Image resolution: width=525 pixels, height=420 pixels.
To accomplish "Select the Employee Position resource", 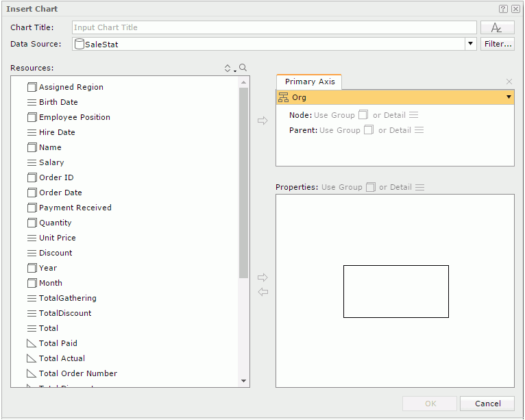I will click(74, 117).
